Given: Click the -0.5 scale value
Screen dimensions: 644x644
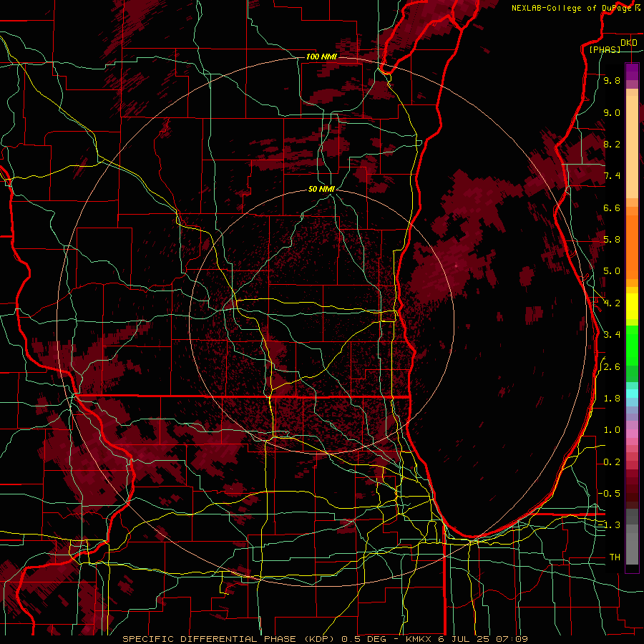Looking at the screenshot, I should pyautogui.click(x=610, y=494).
